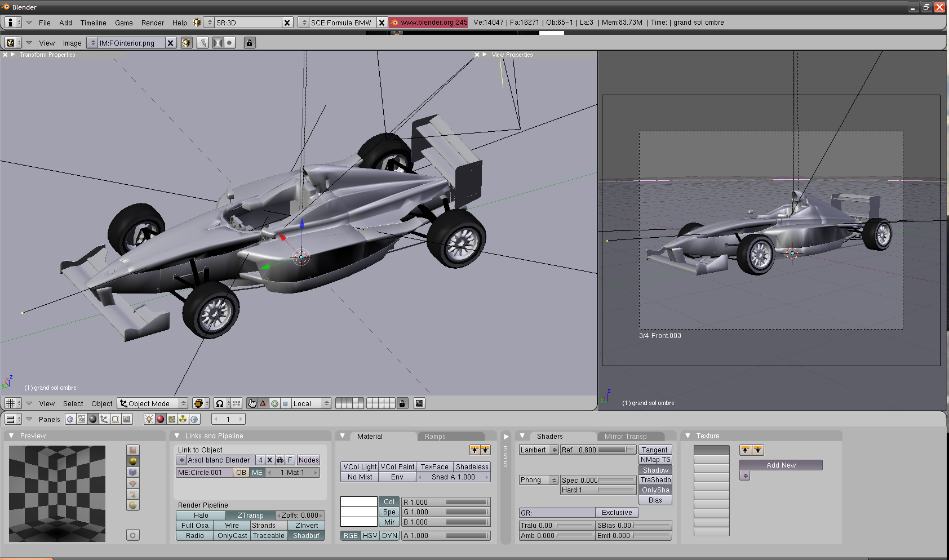Click the Add New texture button
Screen dimensions: 949x560
781,465
